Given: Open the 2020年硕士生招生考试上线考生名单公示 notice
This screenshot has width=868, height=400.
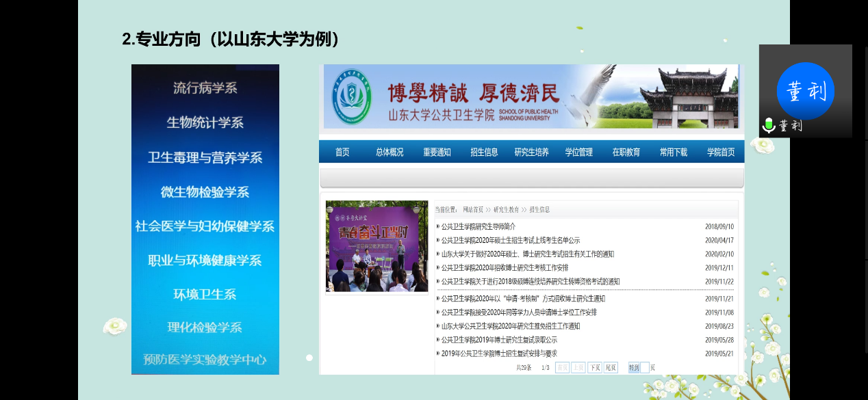Looking at the screenshot, I should coord(511,240).
